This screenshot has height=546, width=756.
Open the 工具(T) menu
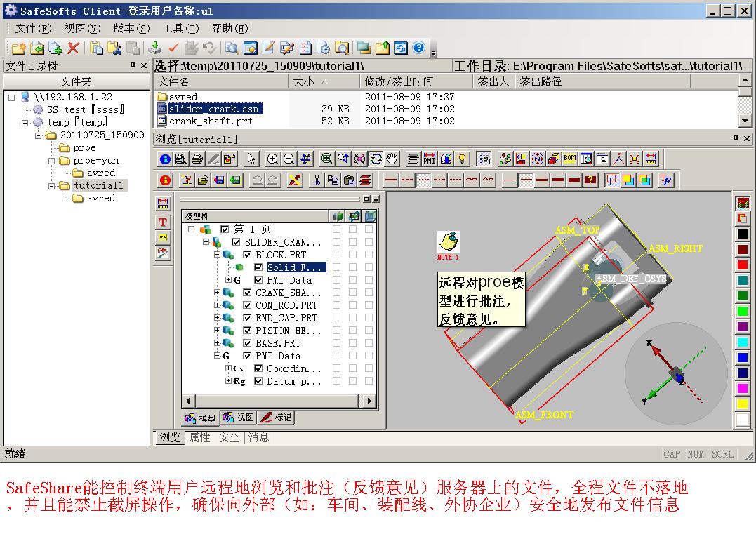click(x=181, y=29)
